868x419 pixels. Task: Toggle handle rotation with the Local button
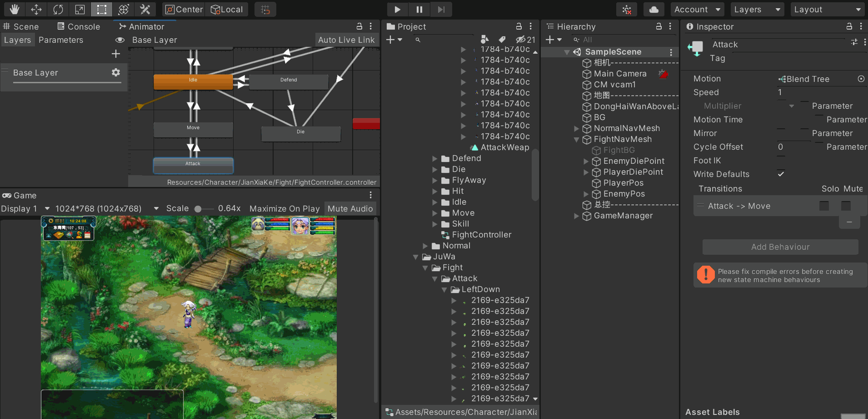click(x=227, y=9)
